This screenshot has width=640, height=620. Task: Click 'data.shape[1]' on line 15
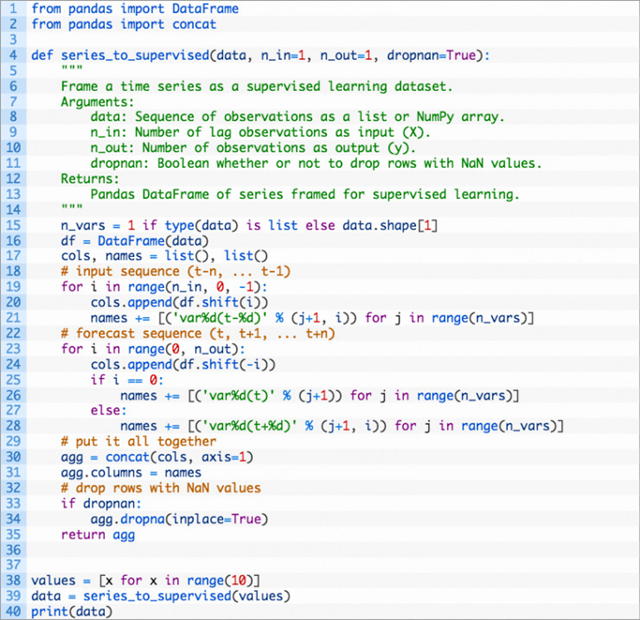[x=390, y=226]
